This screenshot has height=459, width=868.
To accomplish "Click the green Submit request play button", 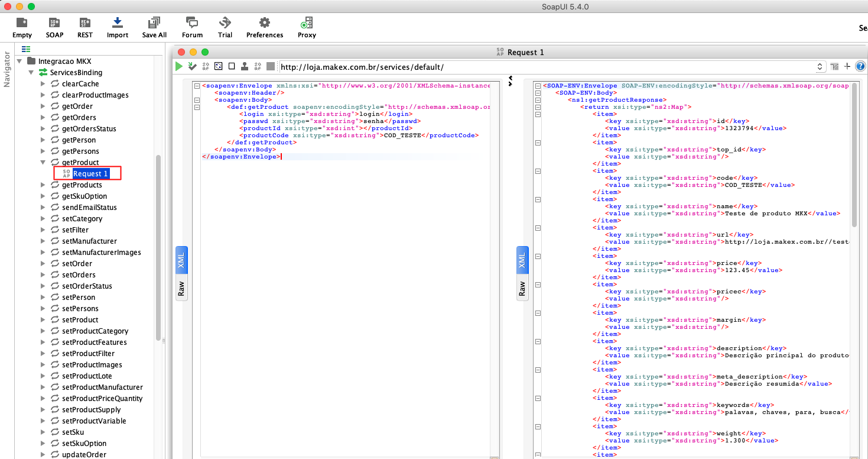I will click(179, 67).
